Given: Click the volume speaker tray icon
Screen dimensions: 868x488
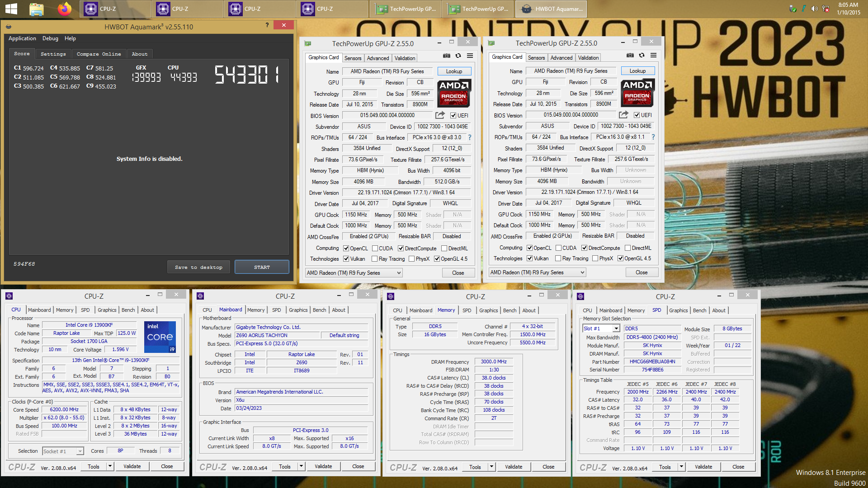Looking at the screenshot, I should (814, 9).
